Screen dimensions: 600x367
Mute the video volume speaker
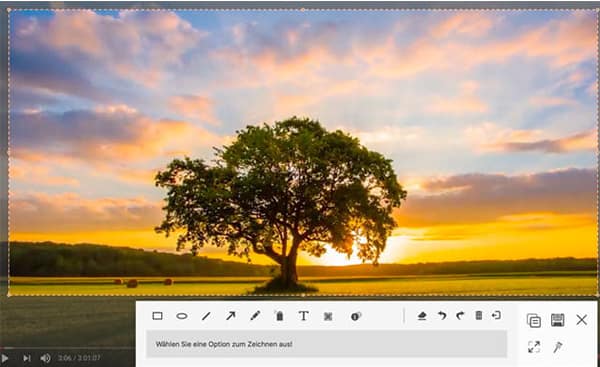[x=46, y=358]
